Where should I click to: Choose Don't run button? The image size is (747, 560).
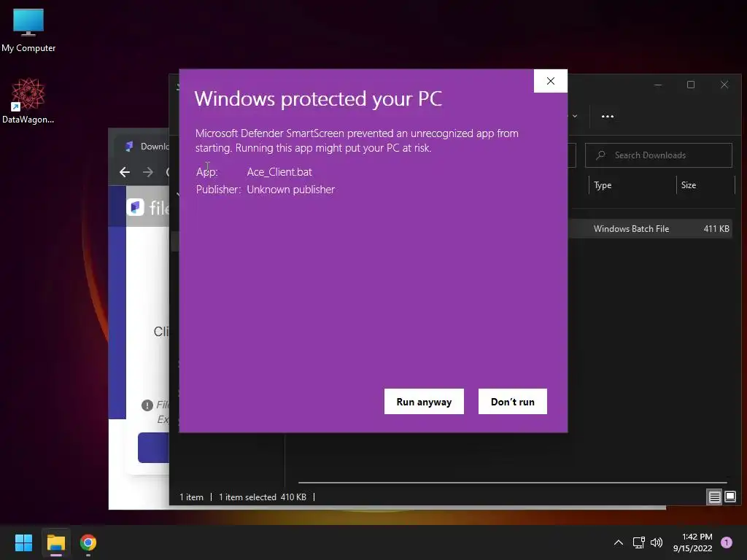pos(513,402)
